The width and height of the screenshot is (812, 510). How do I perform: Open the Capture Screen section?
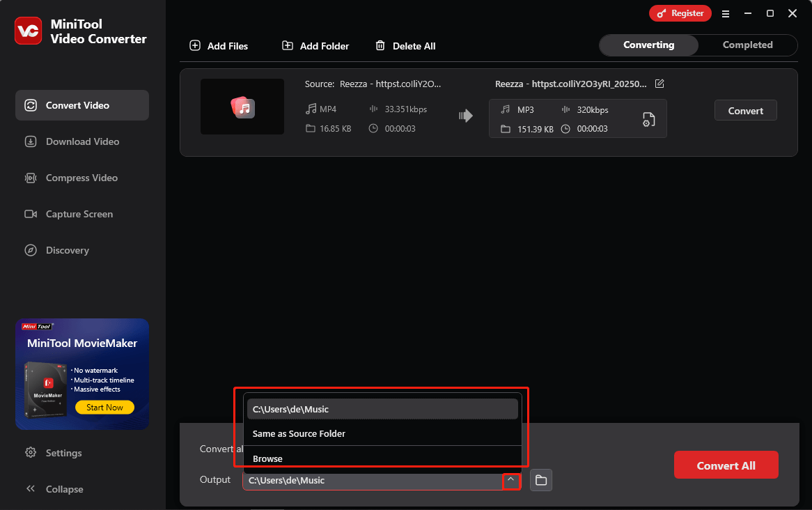(x=81, y=214)
